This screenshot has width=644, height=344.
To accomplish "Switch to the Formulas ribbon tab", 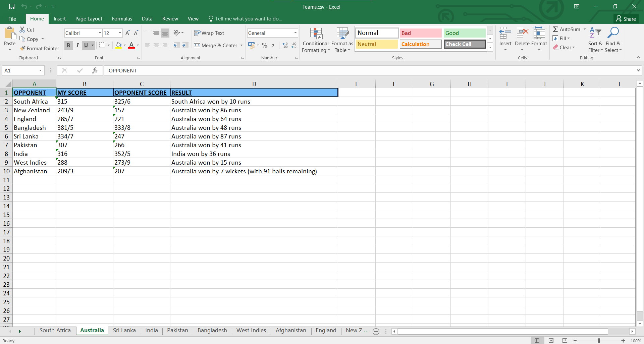I will (x=122, y=18).
